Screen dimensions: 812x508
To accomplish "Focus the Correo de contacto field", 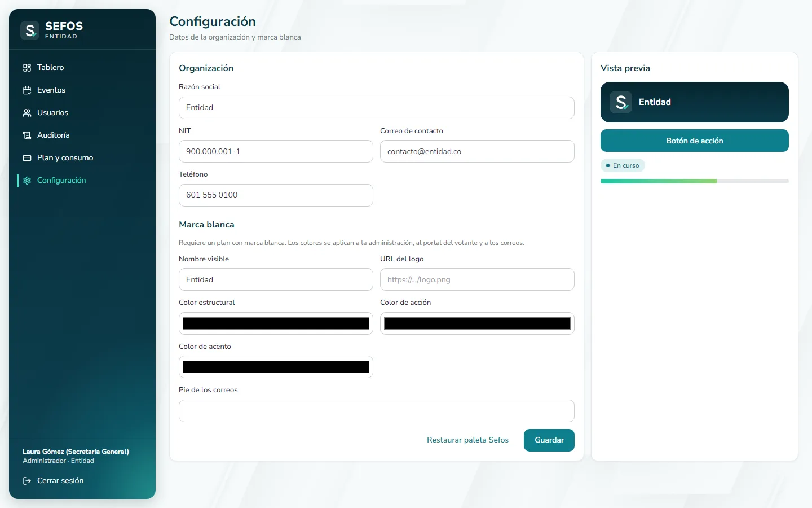I will pyautogui.click(x=477, y=151).
